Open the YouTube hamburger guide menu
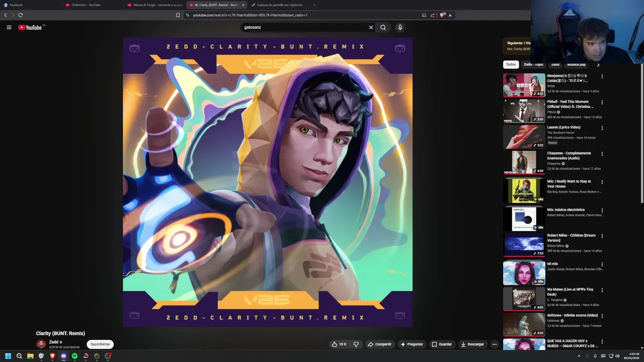This screenshot has width=644, height=362. coord(9,28)
